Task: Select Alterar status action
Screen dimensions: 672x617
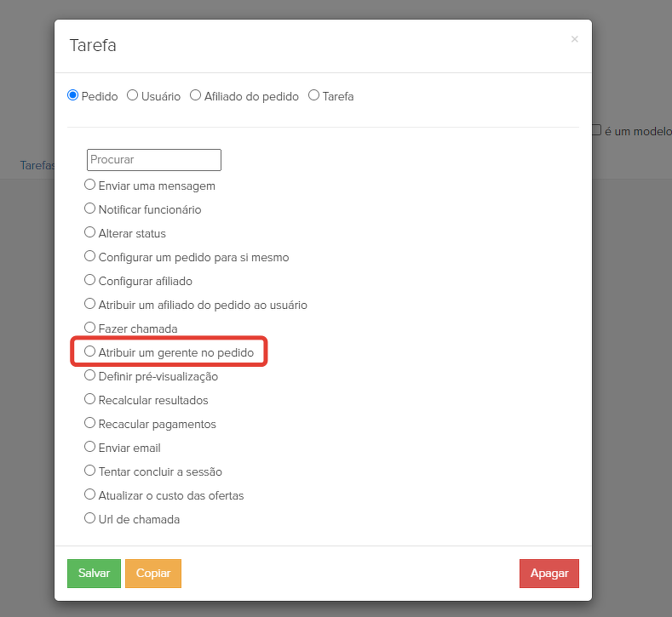Action: (90, 232)
